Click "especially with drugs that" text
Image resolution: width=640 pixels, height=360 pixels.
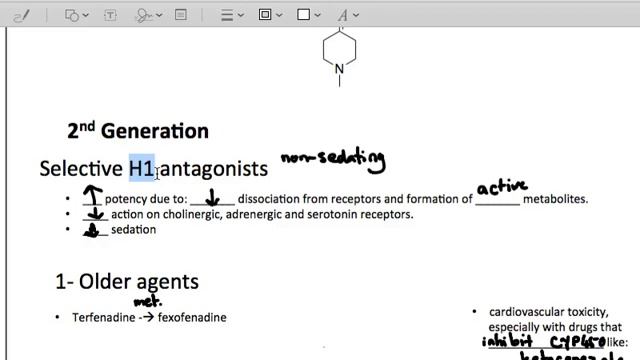pos(555,327)
